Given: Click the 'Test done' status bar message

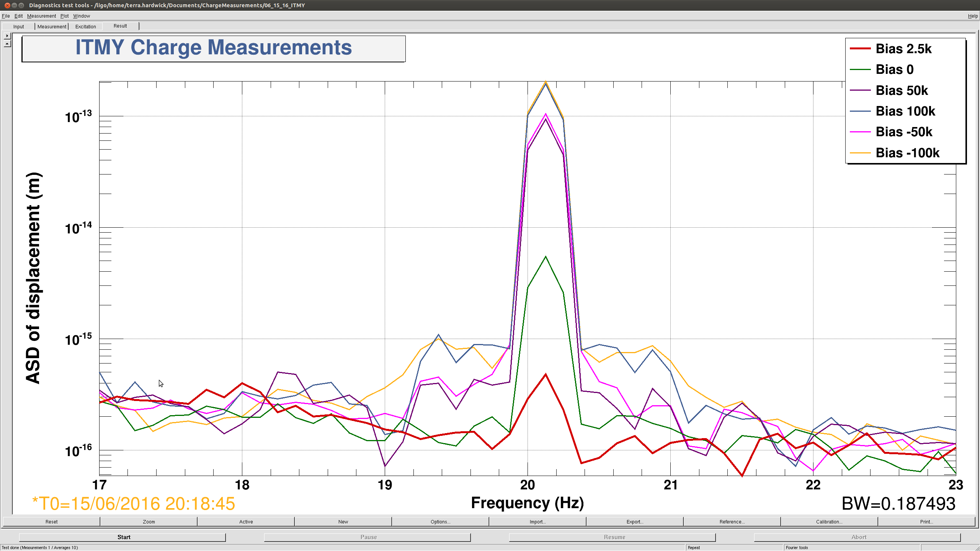Looking at the screenshot, I should point(40,548).
